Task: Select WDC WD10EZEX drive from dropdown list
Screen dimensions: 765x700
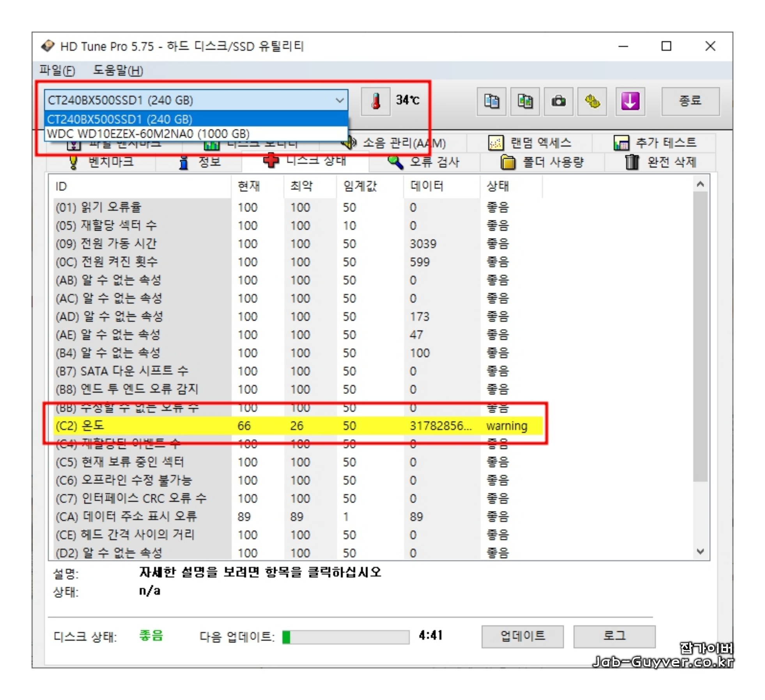Action: click(x=148, y=134)
